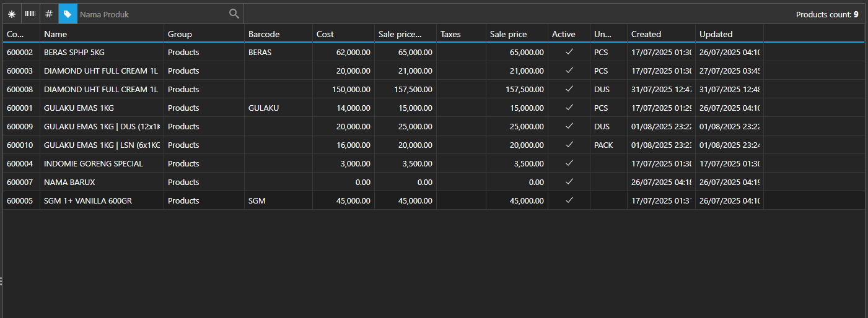The image size is (868, 318).
Task: Toggle Active checkmark for BERAS SPHP 5KG
Action: pos(569,52)
